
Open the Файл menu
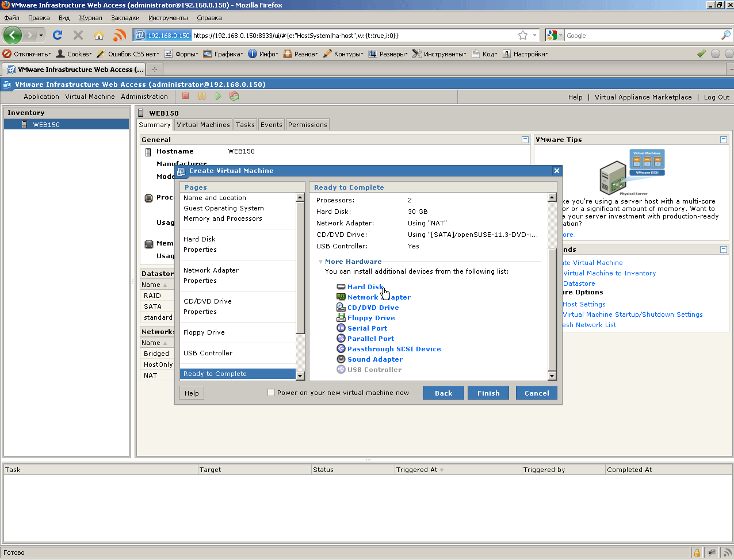pyautogui.click(x=12, y=18)
